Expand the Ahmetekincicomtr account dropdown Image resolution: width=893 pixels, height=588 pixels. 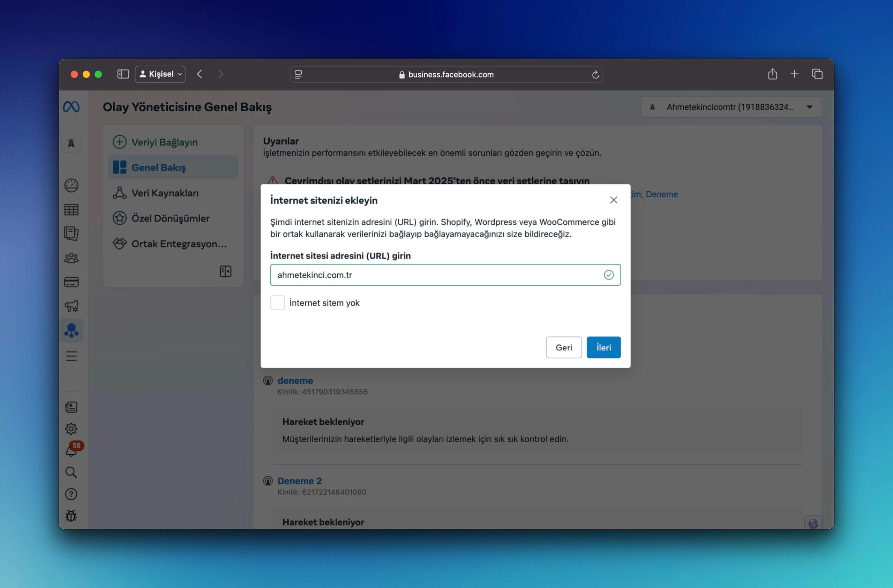[731, 107]
